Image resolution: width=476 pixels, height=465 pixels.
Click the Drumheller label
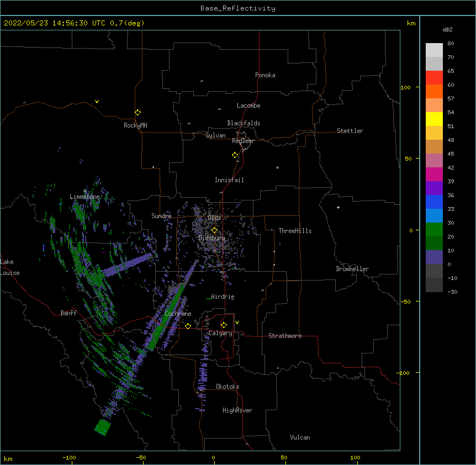click(352, 269)
